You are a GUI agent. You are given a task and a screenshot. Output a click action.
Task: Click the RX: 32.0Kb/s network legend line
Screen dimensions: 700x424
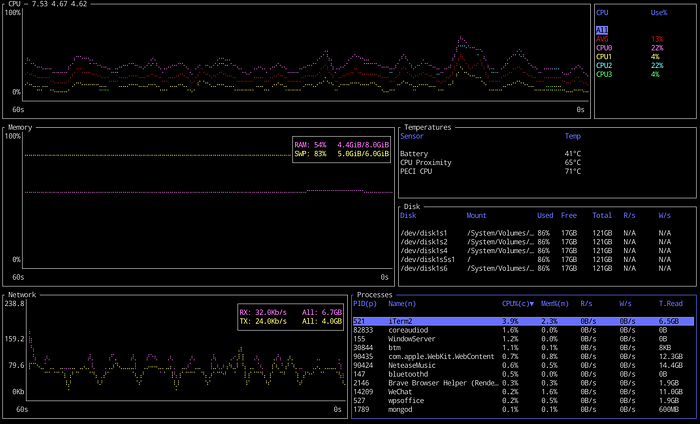click(291, 313)
